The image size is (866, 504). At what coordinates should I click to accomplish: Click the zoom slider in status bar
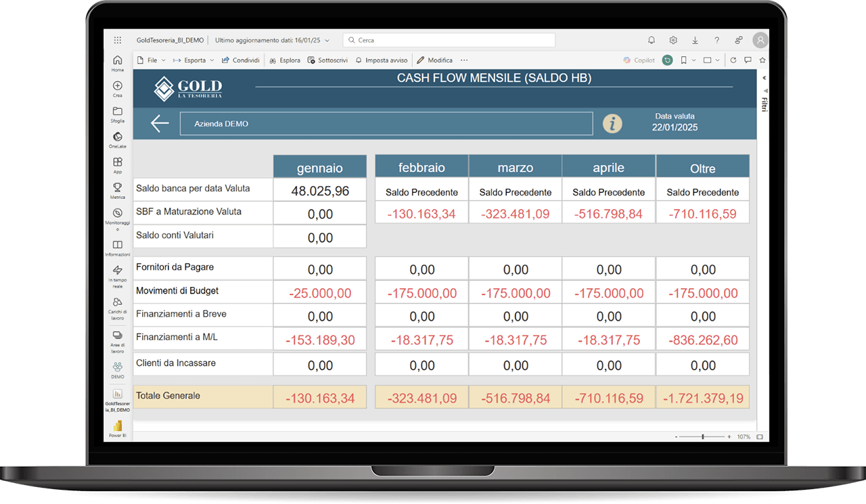click(703, 437)
